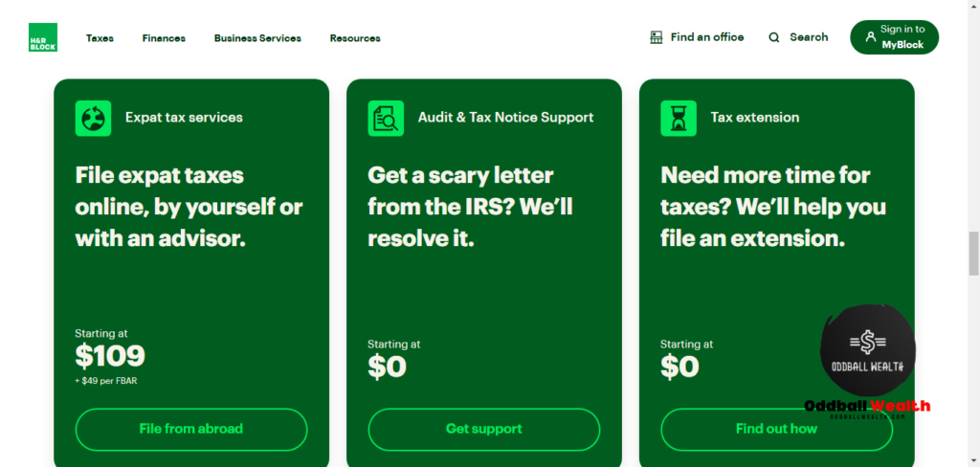Click the Need more time for taxes heading

coord(773,207)
